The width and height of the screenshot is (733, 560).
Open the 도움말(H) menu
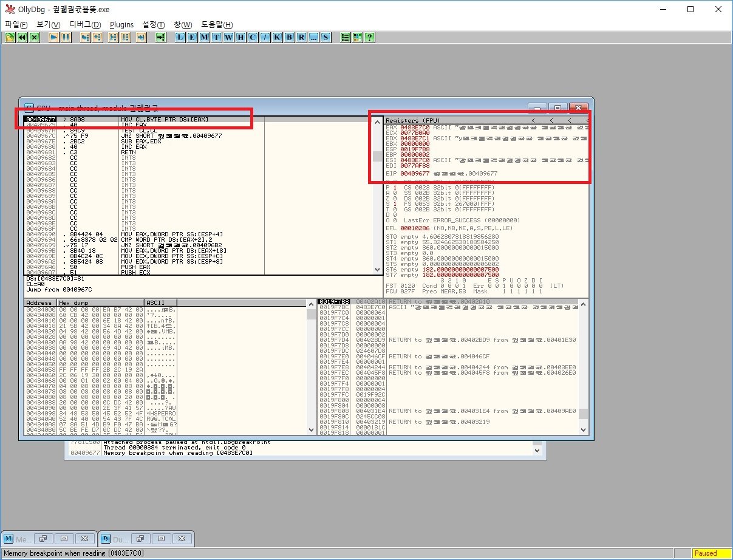217,24
